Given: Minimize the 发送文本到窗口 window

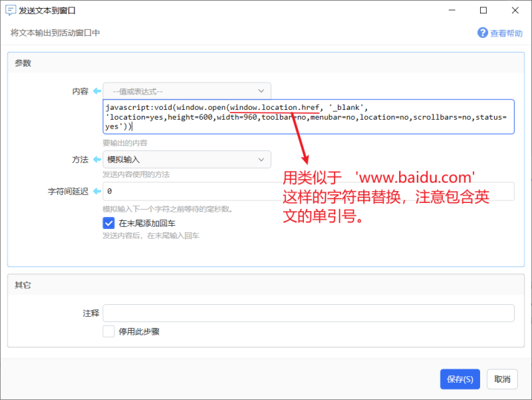Looking at the screenshot, I should pyautogui.click(x=452, y=10).
